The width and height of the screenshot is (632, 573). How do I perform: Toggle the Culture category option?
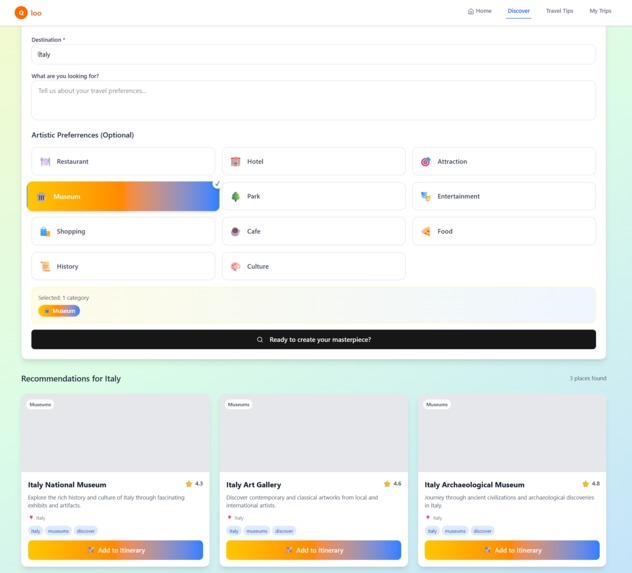[x=313, y=266]
